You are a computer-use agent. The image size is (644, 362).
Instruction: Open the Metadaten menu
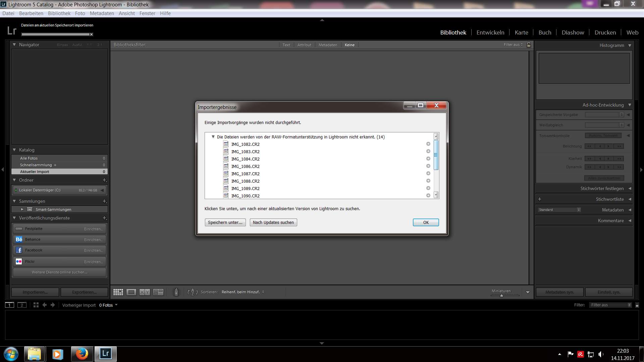[102, 13]
